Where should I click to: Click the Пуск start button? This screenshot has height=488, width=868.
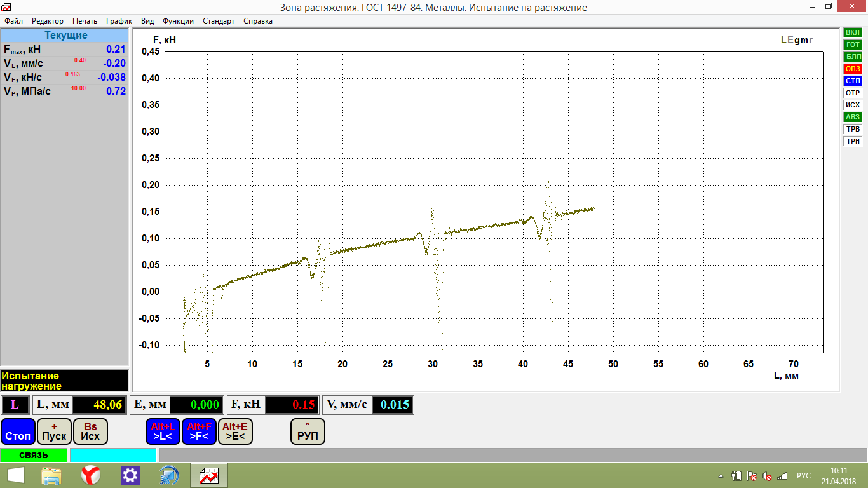coord(54,431)
